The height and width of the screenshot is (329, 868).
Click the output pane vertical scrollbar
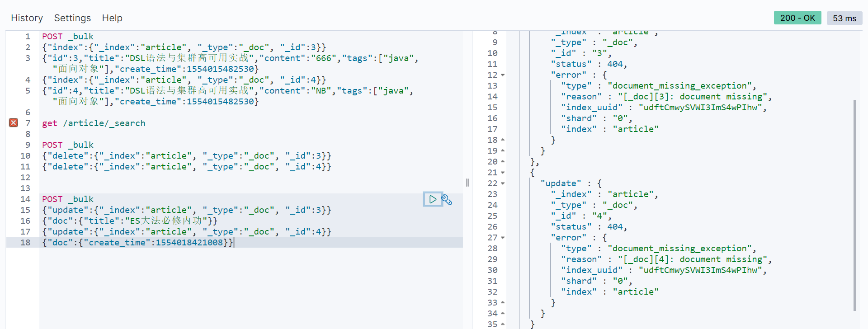(x=855, y=205)
